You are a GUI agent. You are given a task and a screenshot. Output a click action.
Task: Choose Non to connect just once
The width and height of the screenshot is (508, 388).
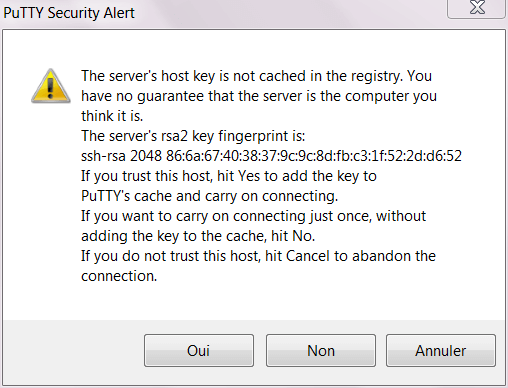[321, 350]
